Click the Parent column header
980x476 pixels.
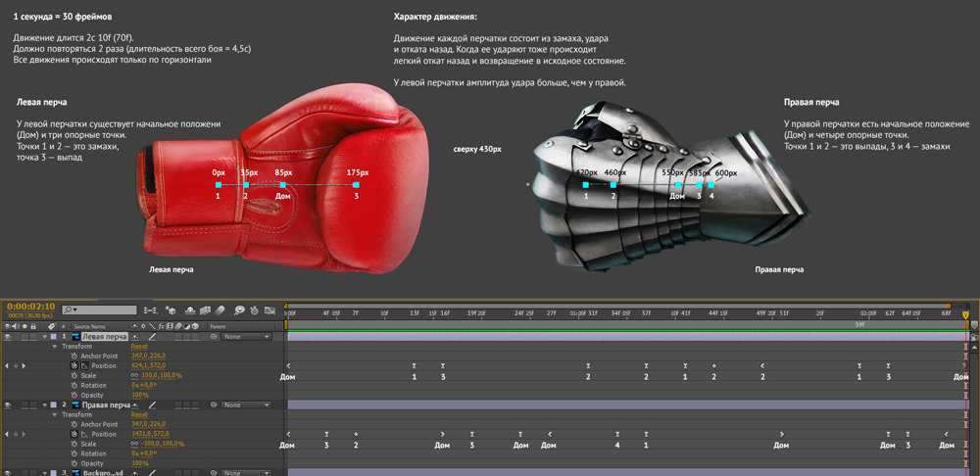(x=218, y=325)
